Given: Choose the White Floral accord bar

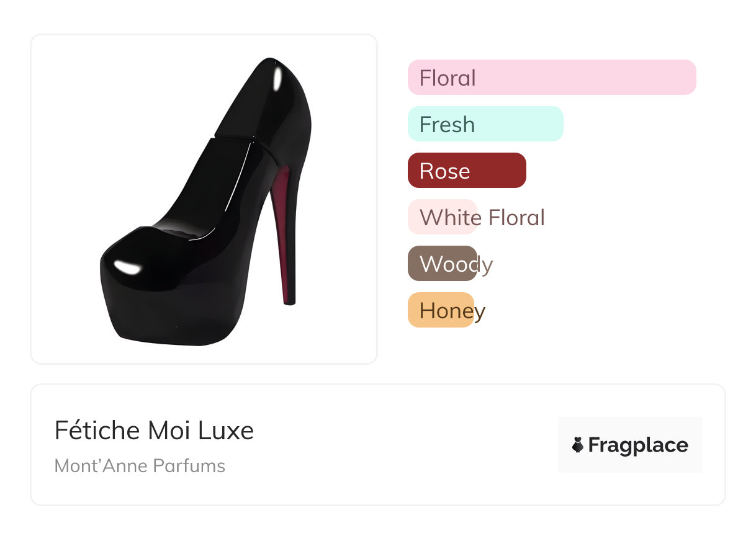Looking at the screenshot, I should tap(442, 217).
